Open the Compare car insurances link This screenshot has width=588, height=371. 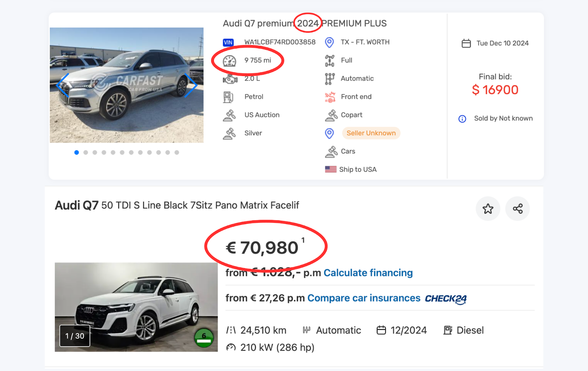[x=364, y=298]
